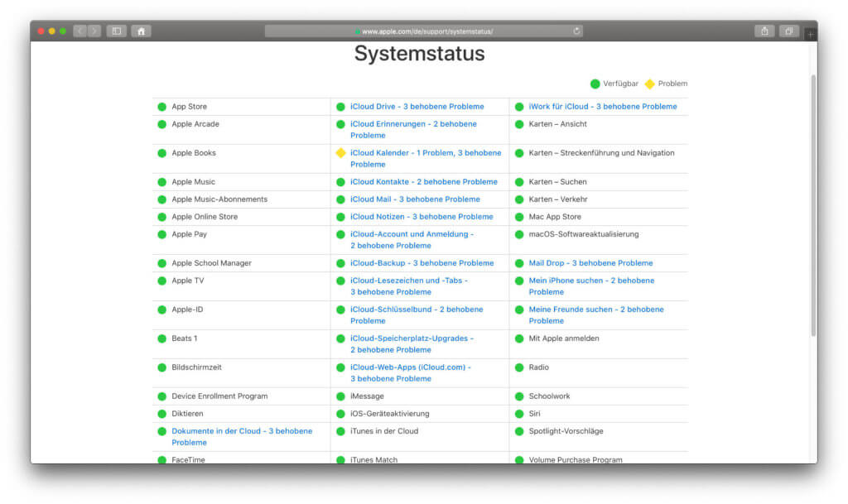The height and width of the screenshot is (504, 848).
Task: Click the green status dot for App Store
Action: coord(161,107)
